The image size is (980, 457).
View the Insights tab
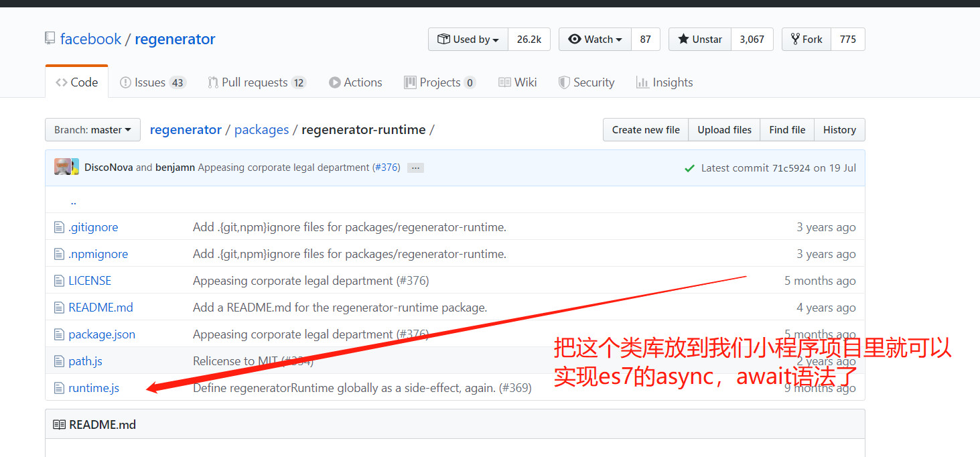click(664, 82)
